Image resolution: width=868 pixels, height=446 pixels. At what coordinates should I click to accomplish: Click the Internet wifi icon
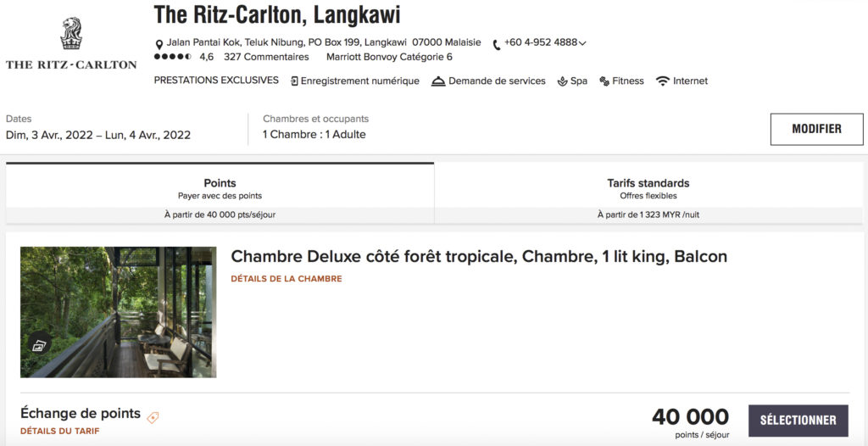[x=663, y=81]
